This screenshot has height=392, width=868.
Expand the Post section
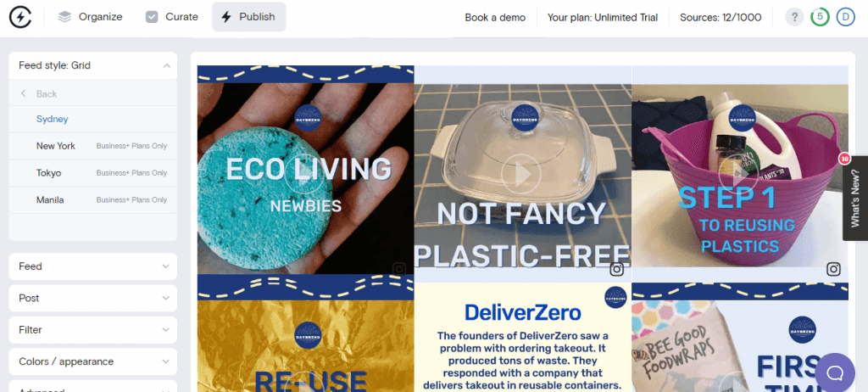(x=93, y=299)
